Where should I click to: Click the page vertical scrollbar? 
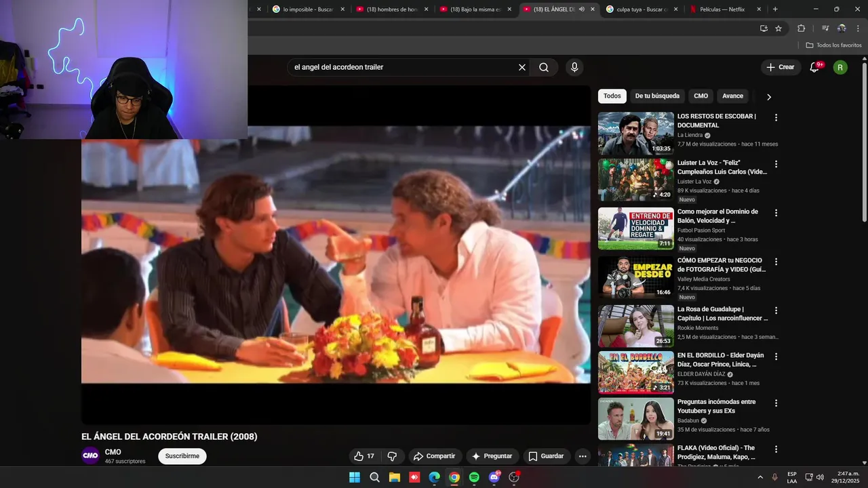[864, 142]
